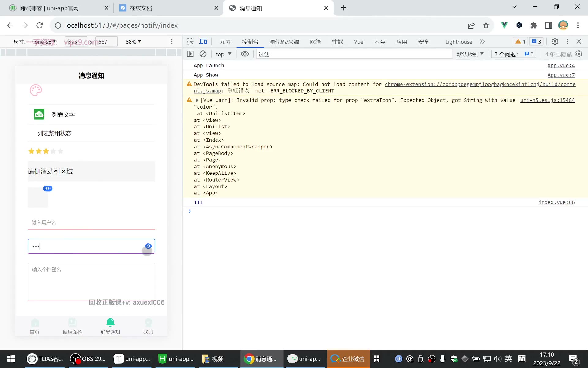
Task: Open the 默认级别 log level dropdown
Action: [x=470, y=54]
